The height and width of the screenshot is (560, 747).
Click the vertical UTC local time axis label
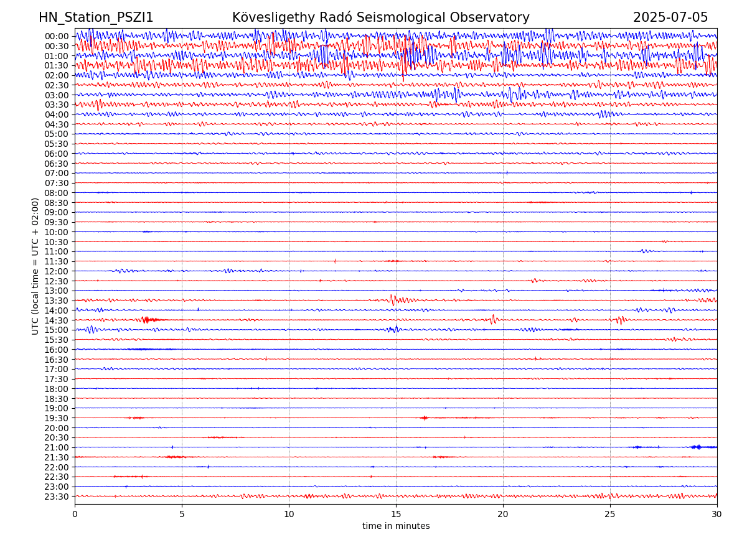[x=35, y=266]
